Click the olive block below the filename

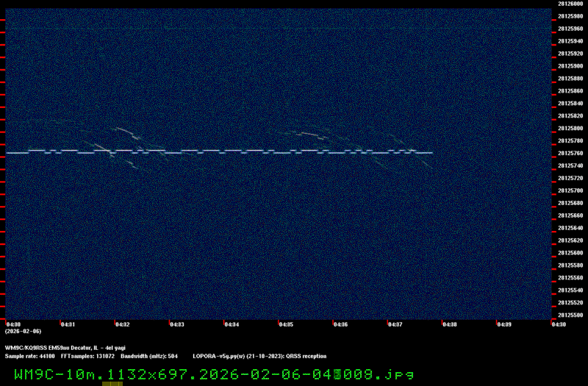tap(112, 383)
